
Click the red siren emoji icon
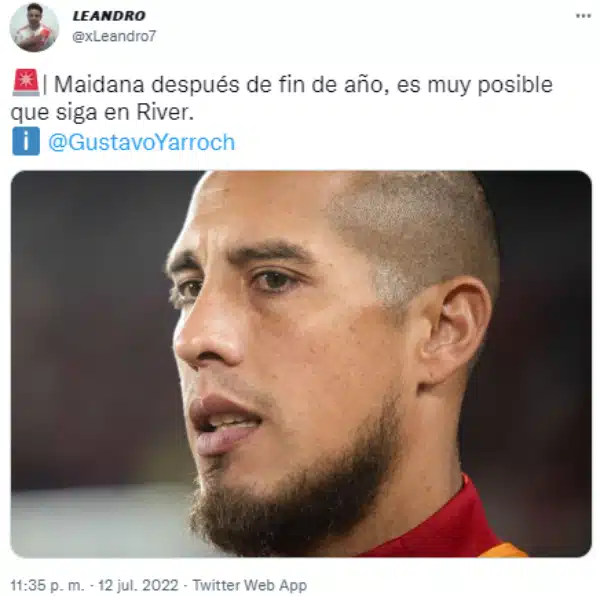(26, 82)
